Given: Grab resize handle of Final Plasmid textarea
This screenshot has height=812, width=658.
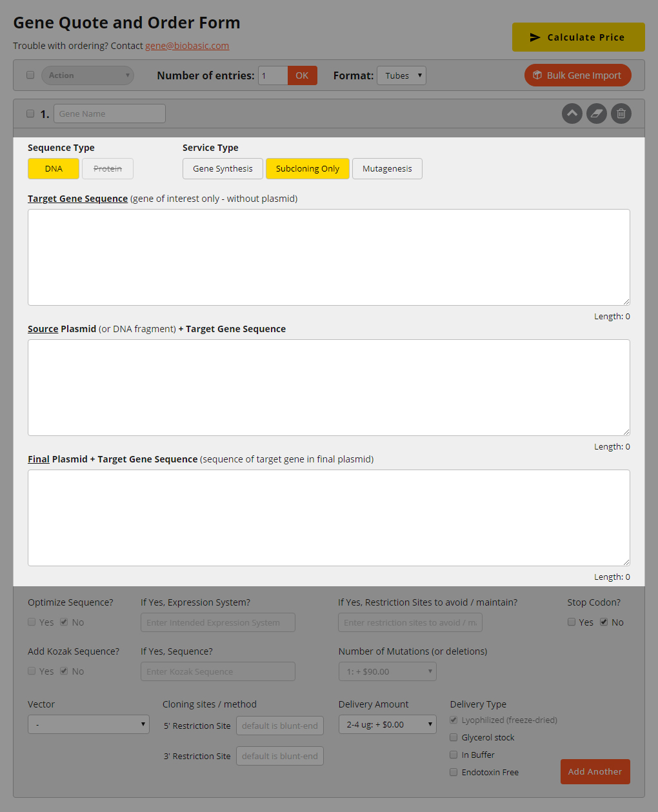Looking at the screenshot, I should coord(626,562).
